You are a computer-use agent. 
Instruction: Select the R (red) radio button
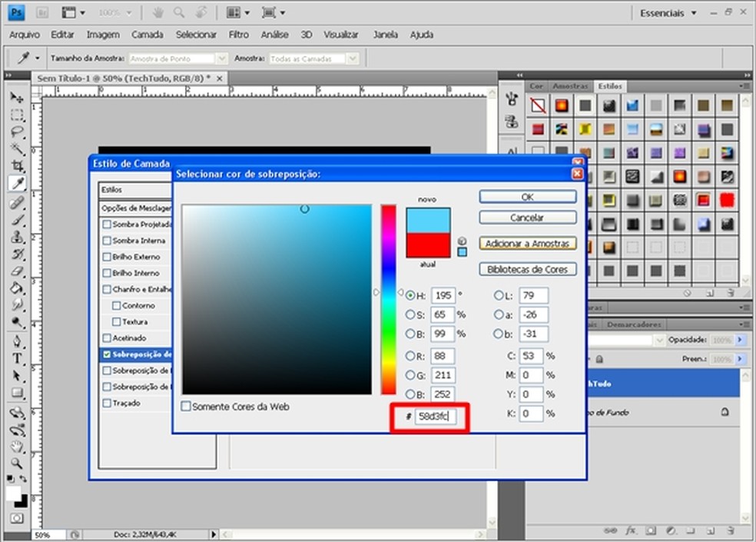pos(411,356)
